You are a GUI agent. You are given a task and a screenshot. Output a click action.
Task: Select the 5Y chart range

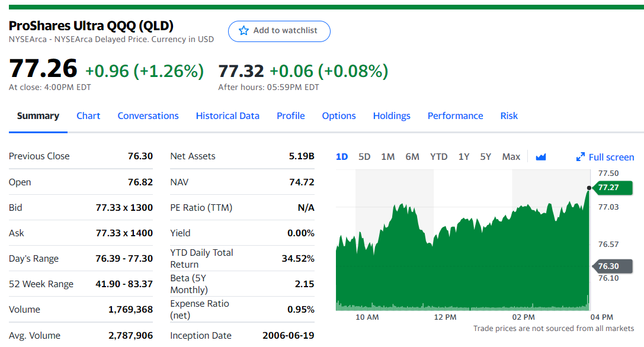pyautogui.click(x=485, y=157)
